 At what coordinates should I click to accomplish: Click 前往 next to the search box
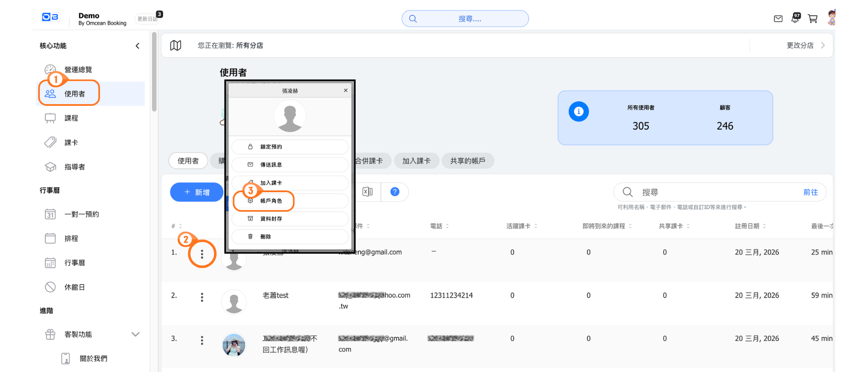(810, 192)
